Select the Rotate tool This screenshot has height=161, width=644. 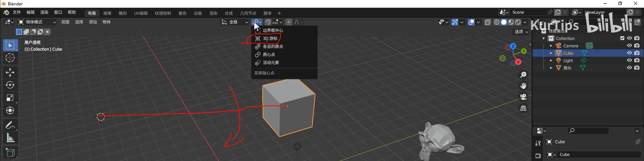(10, 85)
